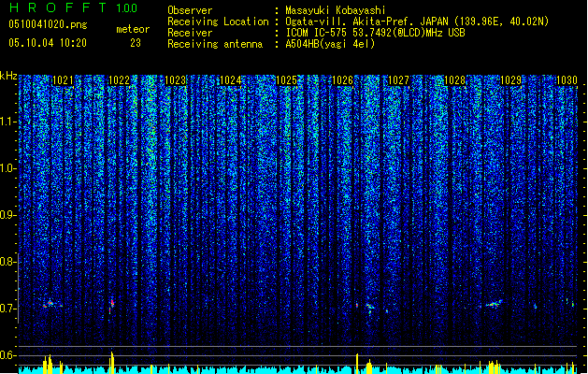Click the 0.9 kHz axis tick label
Screen dimensions: 588x374
tap(7, 215)
